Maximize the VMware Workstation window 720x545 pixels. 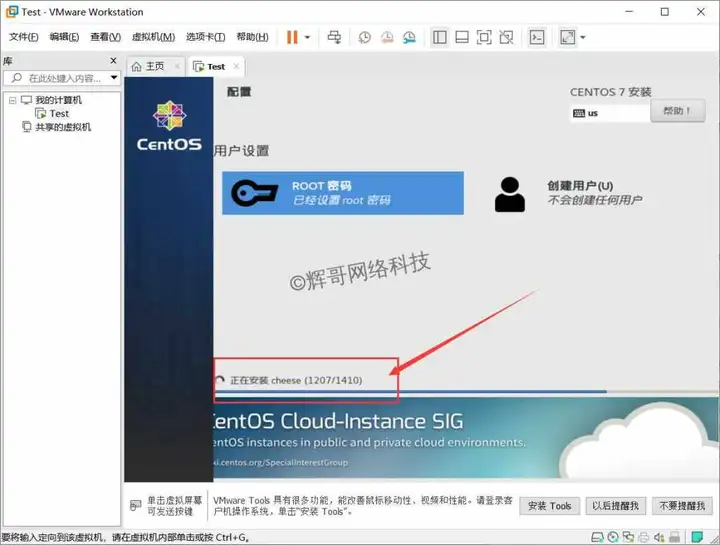(664, 12)
